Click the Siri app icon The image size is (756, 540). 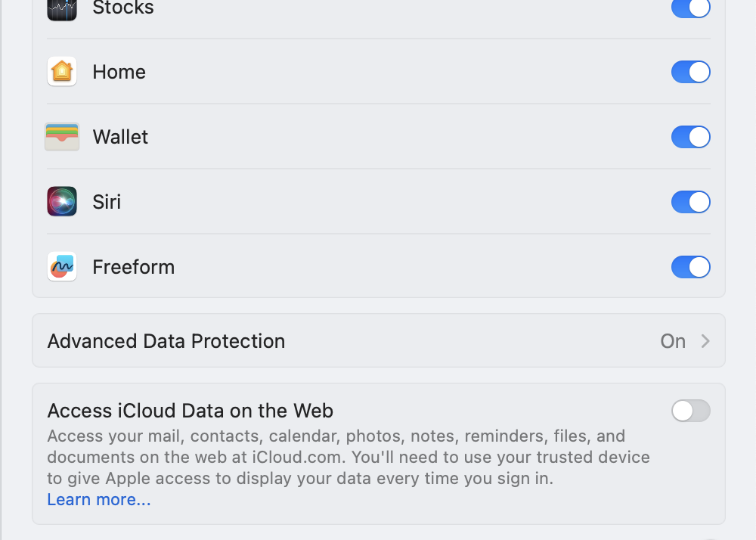(62, 202)
